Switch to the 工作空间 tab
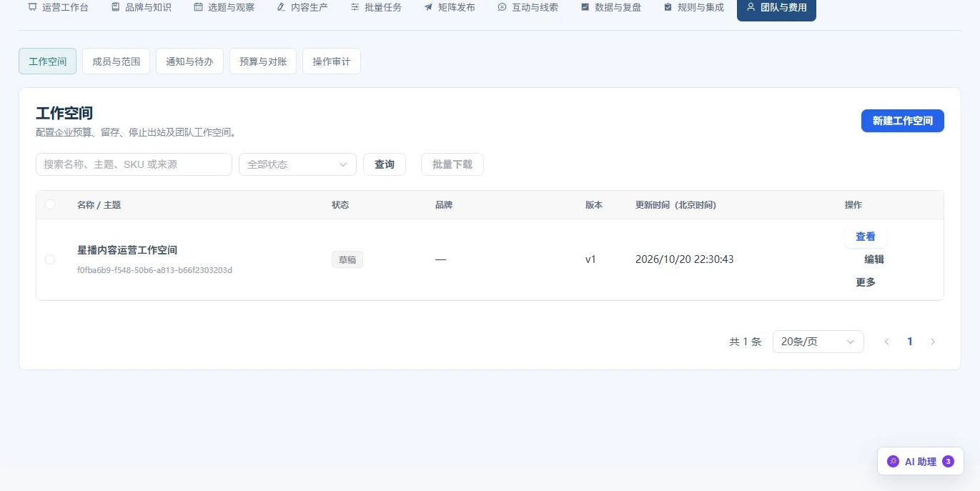The height and width of the screenshot is (491, 980). click(47, 61)
